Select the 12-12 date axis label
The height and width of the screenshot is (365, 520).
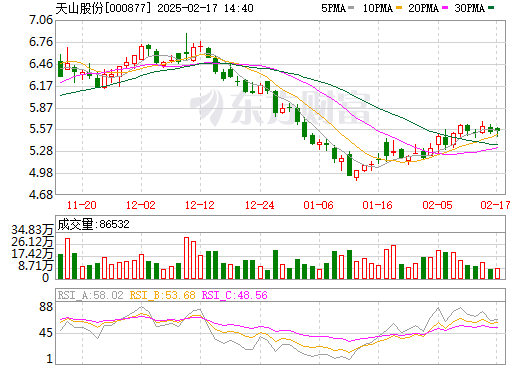(200, 205)
